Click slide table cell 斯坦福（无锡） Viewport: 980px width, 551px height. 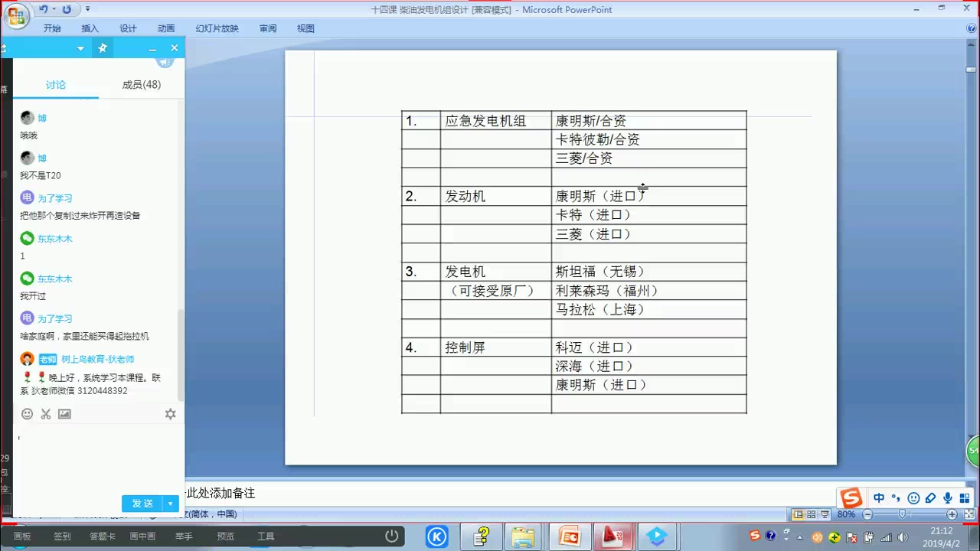click(x=648, y=272)
